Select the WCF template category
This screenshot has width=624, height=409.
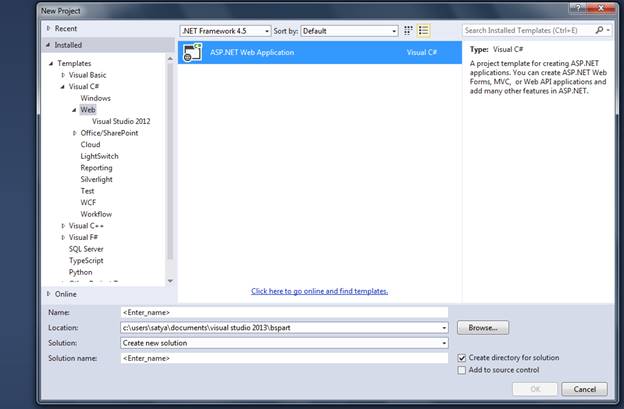88,202
